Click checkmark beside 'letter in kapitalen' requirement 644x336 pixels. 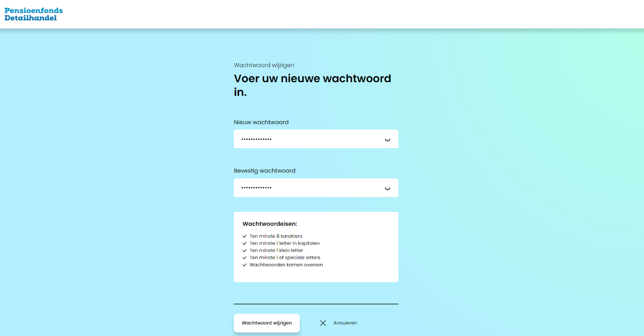244,243
